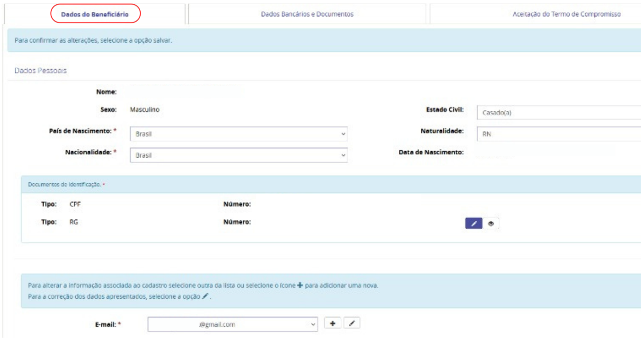Click the save-changes confirmation info banner
Screen dimensions: 644x338
pos(94,40)
